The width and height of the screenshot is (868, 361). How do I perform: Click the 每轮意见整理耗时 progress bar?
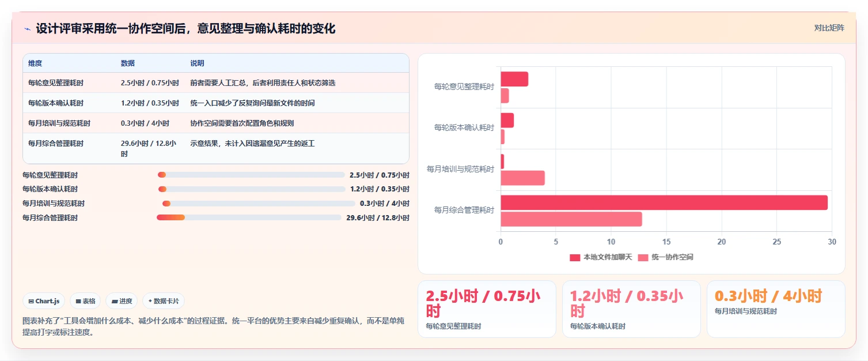coord(251,175)
